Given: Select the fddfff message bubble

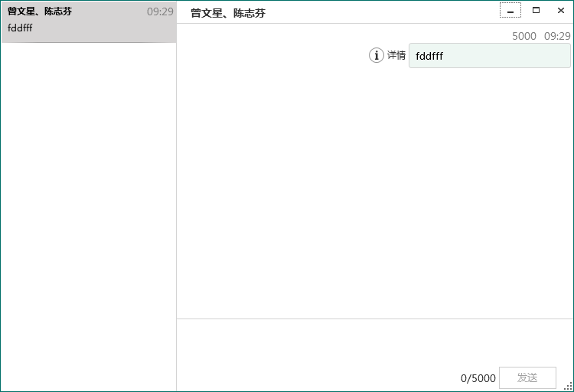Looking at the screenshot, I should coord(489,56).
